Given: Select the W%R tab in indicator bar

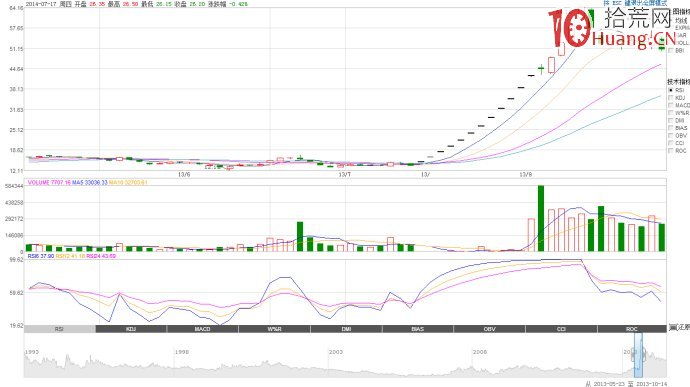Looking at the screenshot, I should point(274,329).
